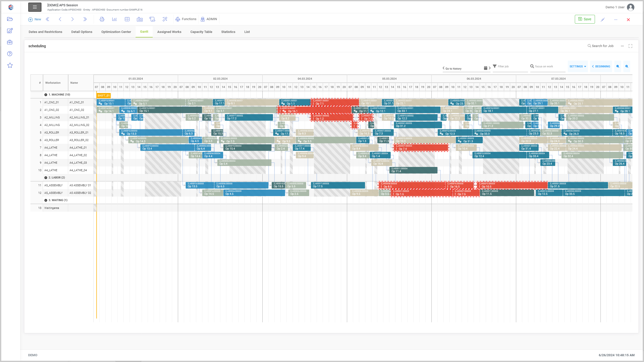Image resolution: width=644 pixels, height=362 pixels.
Task: Click the Save button
Action: 585,19
